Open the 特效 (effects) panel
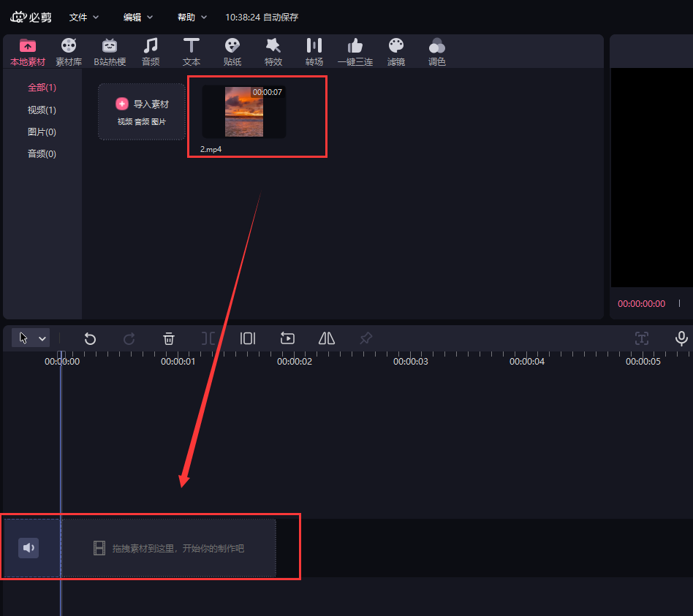The image size is (693, 616). tap(273, 51)
